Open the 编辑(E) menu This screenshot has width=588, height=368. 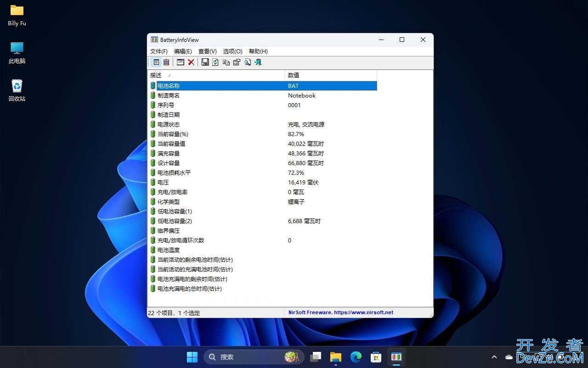(x=183, y=52)
